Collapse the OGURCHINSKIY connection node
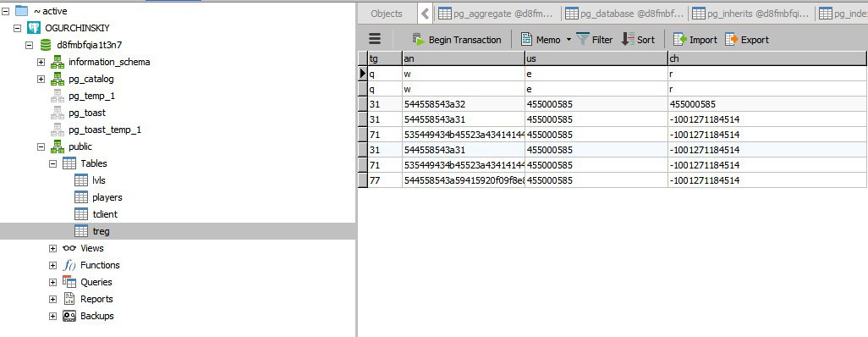The image size is (868, 337). [17, 28]
